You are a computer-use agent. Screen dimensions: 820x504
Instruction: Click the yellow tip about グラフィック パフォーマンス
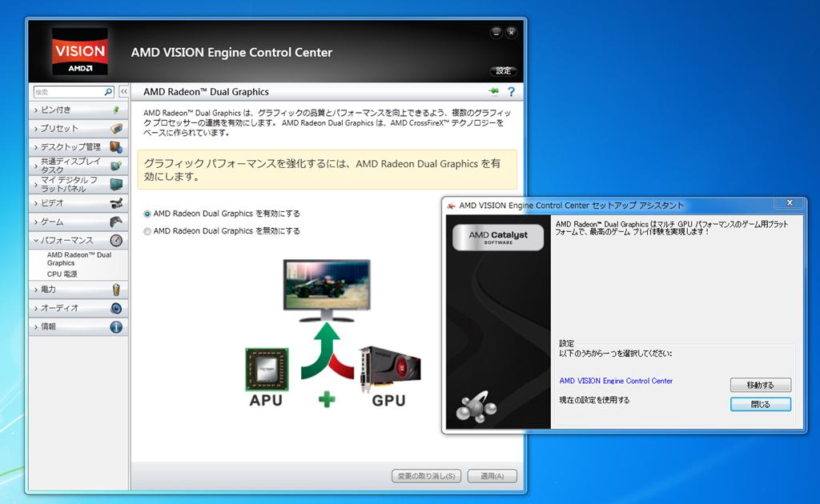tap(328, 170)
